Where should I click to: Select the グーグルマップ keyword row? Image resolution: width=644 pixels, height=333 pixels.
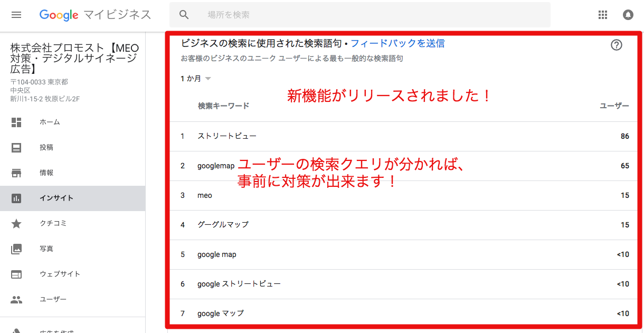[x=405, y=225]
